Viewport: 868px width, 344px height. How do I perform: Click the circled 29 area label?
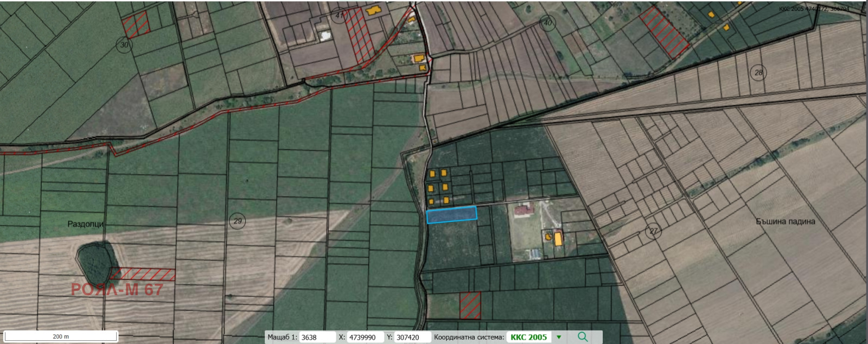pyautogui.click(x=237, y=221)
